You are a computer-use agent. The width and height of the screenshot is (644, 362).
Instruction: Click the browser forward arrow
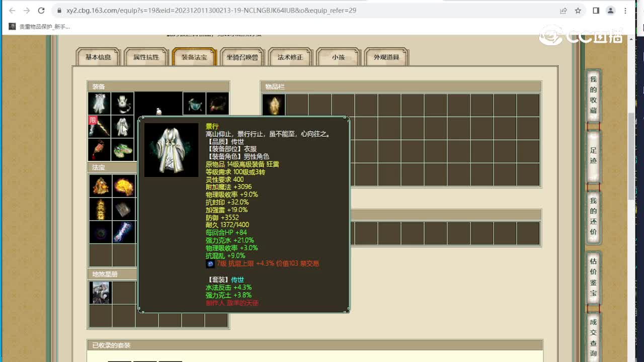[27, 11]
